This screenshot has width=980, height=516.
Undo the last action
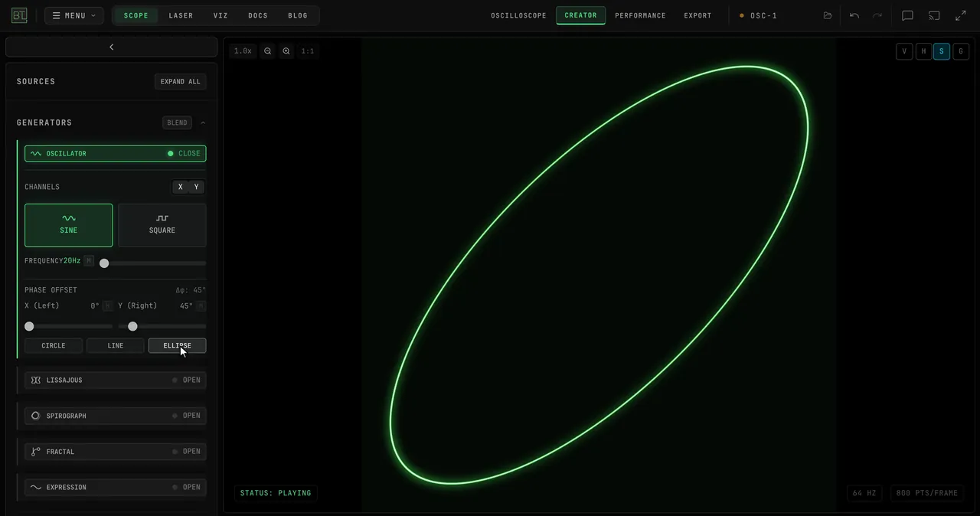tap(854, 15)
